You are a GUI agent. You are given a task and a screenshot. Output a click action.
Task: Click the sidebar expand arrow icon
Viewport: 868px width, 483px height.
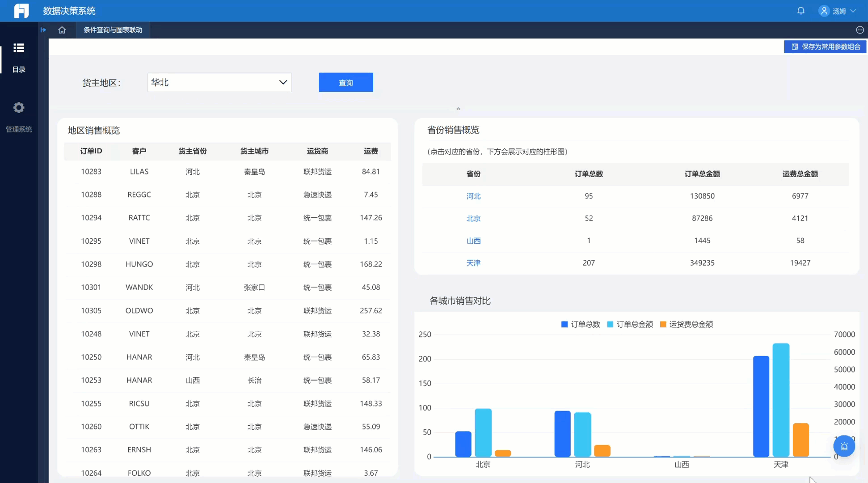click(43, 30)
